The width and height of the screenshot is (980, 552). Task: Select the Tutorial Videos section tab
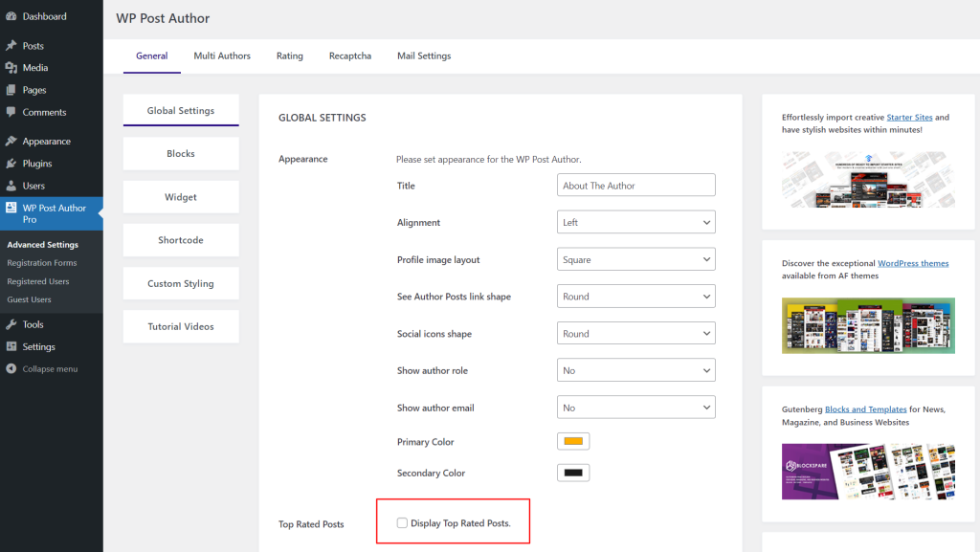point(181,326)
